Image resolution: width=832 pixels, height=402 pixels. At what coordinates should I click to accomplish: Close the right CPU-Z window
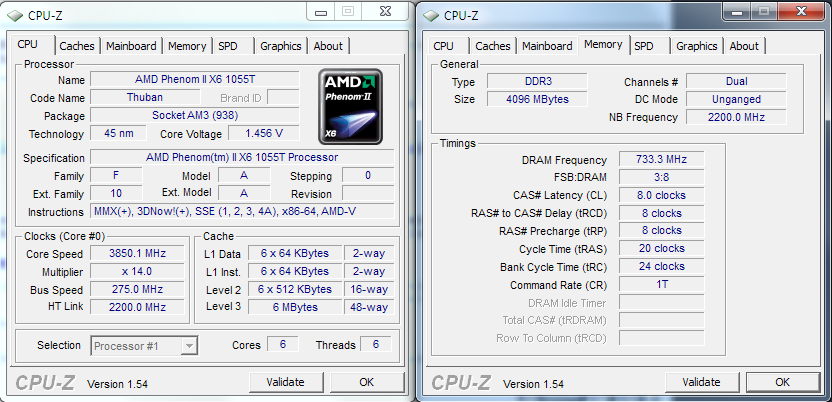pos(802,11)
